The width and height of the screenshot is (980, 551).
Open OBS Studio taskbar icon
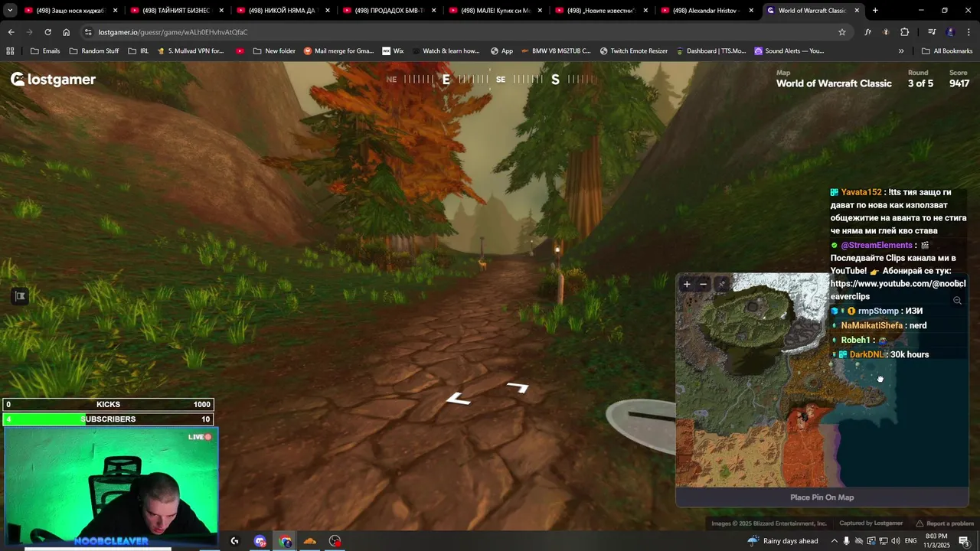[x=335, y=541]
